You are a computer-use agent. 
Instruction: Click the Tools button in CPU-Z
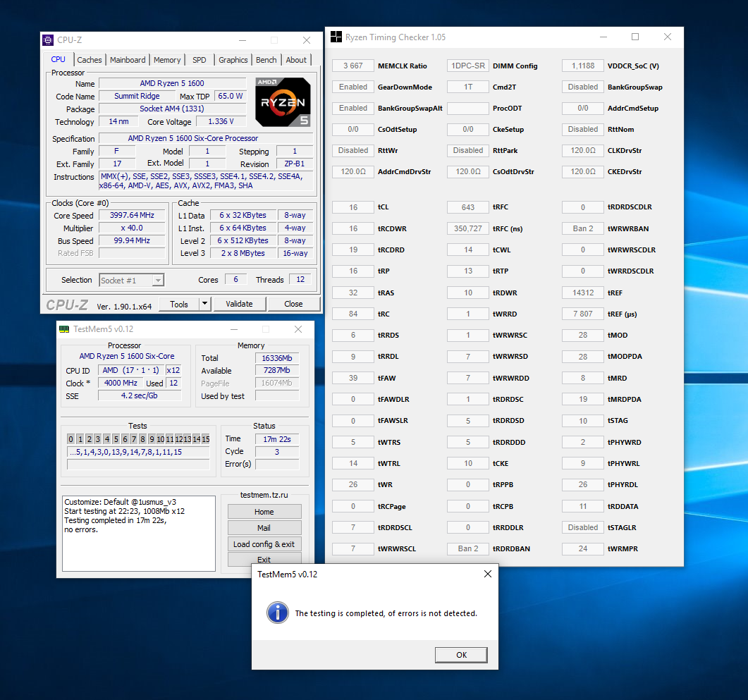pyautogui.click(x=179, y=305)
